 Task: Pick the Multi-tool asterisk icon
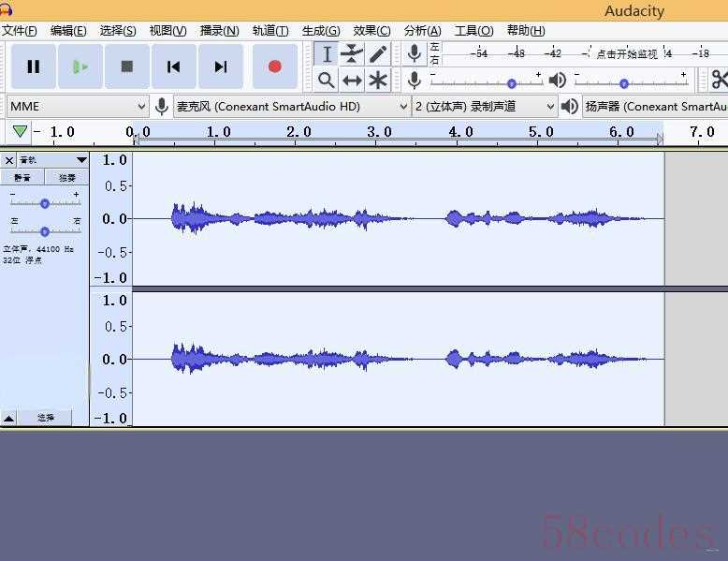(378, 81)
